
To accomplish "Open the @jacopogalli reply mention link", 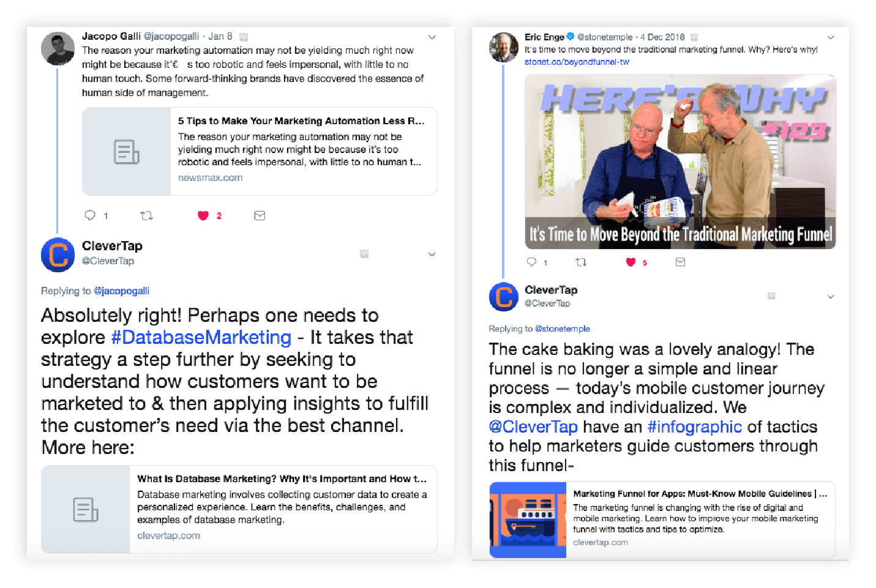I will pos(121,291).
